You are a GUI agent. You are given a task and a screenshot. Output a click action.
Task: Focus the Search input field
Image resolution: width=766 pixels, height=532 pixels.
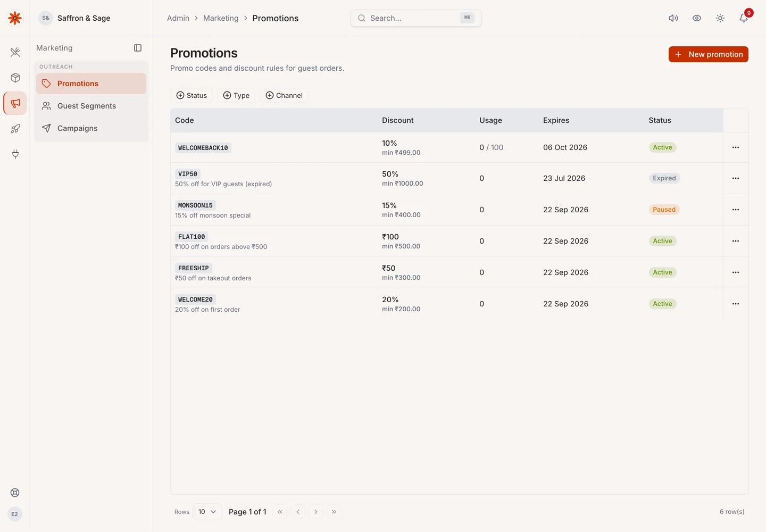[416, 18]
